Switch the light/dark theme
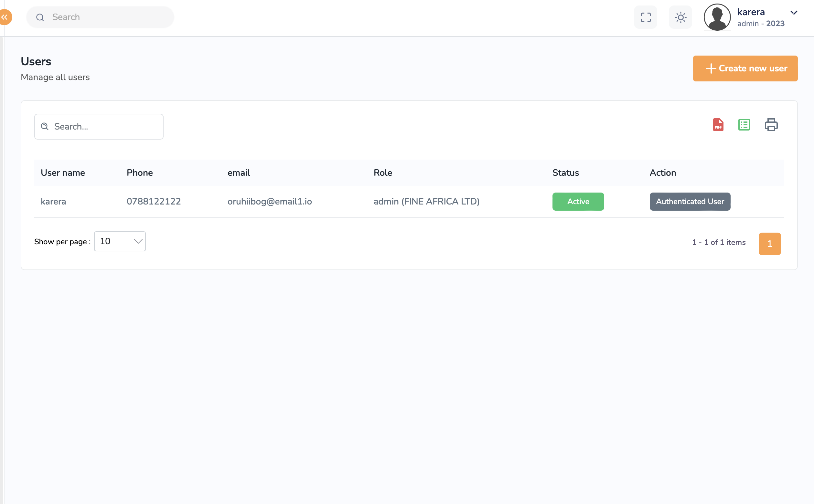 pyautogui.click(x=680, y=17)
